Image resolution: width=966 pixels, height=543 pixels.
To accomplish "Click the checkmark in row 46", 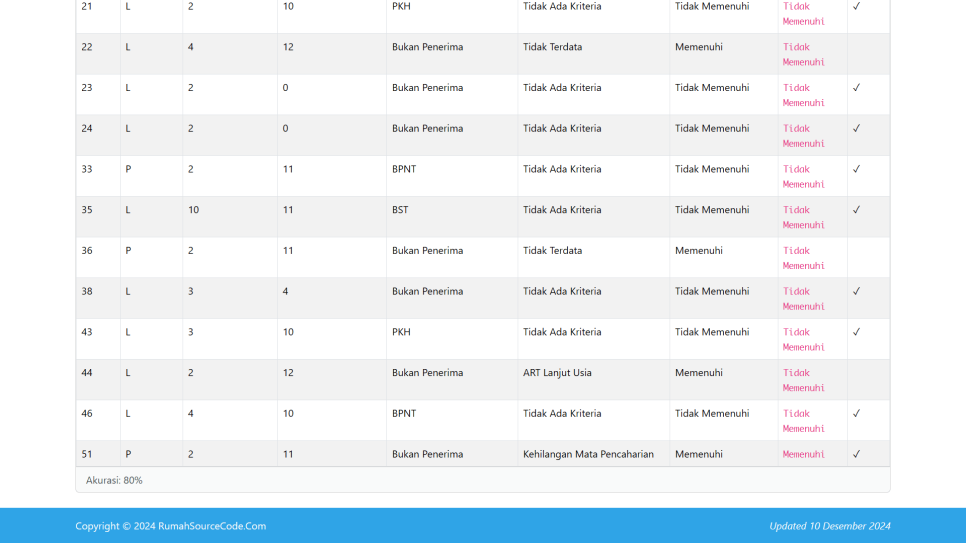I will (x=856, y=414).
